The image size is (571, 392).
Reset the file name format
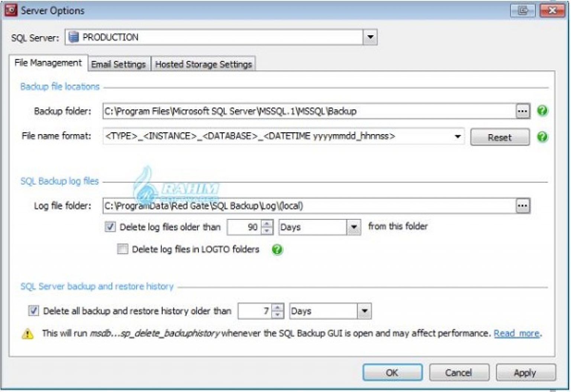click(x=500, y=137)
